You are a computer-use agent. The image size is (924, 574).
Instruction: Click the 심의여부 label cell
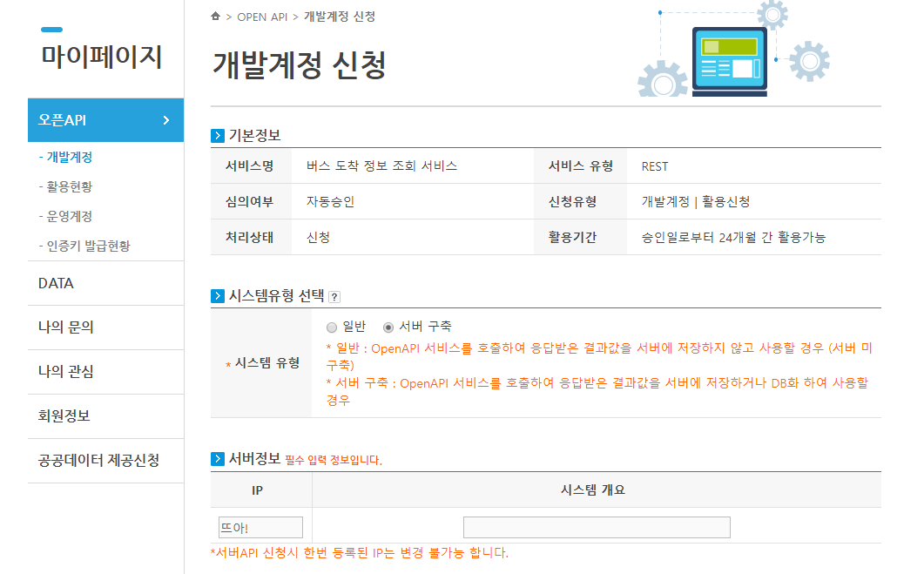pyautogui.click(x=251, y=201)
